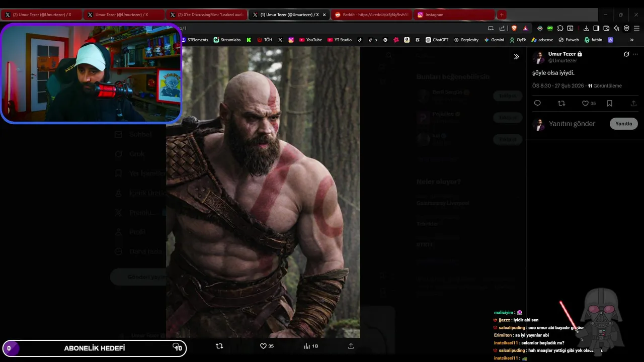
Task: Like the tweet in the right panel
Action: pos(589,104)
